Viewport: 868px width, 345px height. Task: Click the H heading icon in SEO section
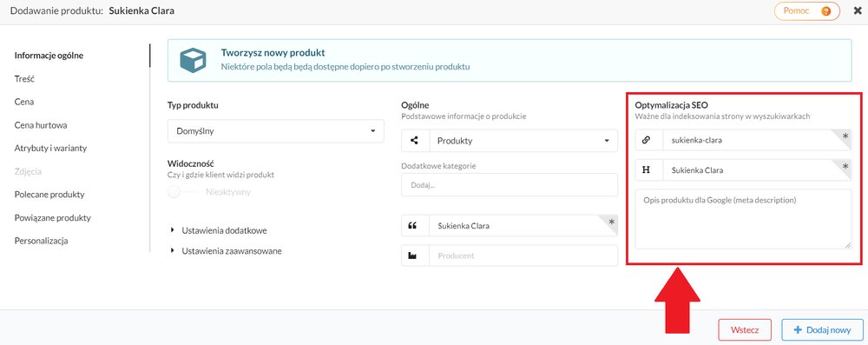[646, 170]
